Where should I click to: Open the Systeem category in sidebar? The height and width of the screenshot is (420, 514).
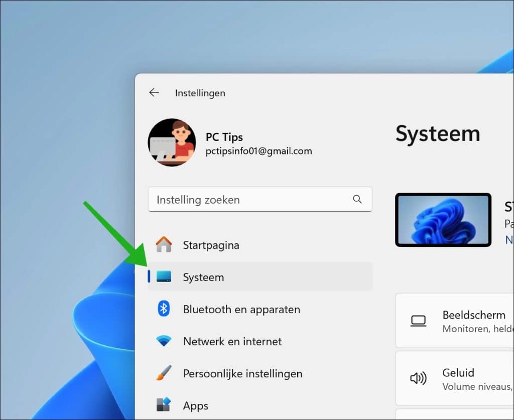260,277
